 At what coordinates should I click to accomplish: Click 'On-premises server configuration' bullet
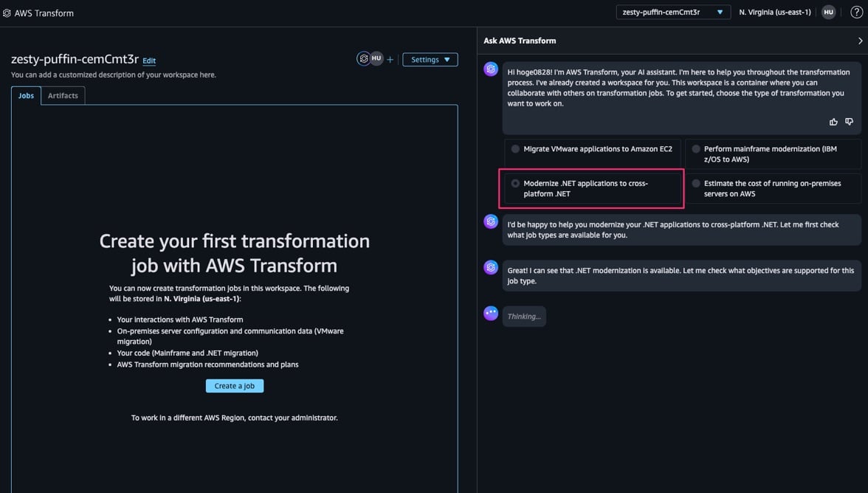coord(230,337)
